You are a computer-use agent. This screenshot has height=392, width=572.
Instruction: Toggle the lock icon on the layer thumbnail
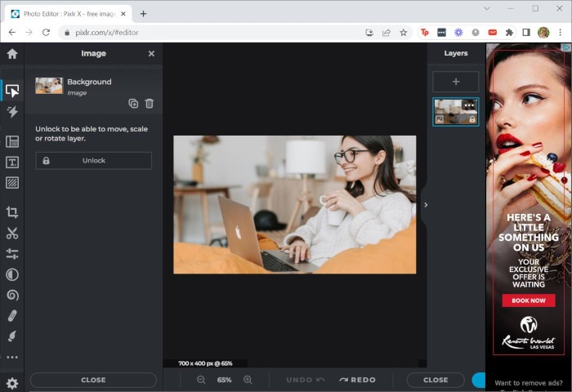pyautogui.click(x=472, y=119)
